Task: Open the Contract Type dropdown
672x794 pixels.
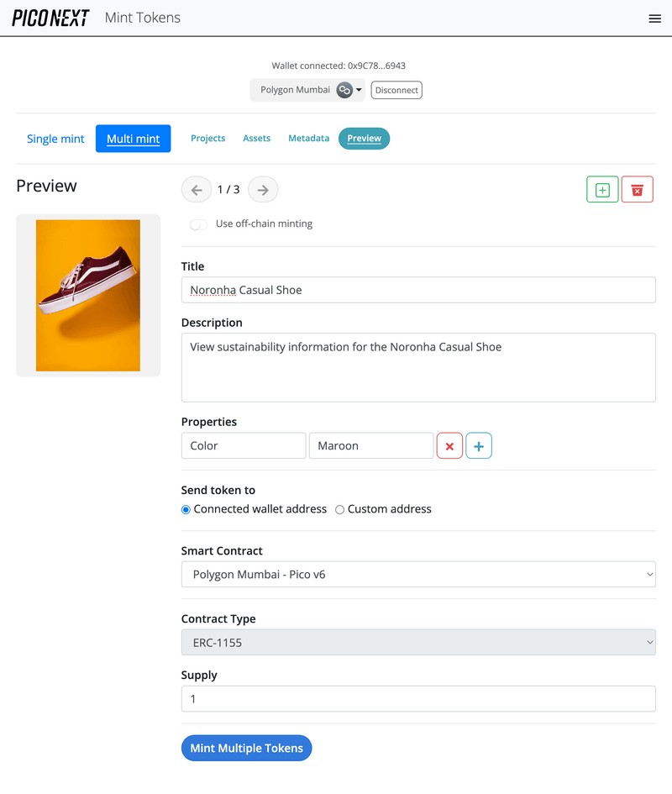Action: coord(418,643)
